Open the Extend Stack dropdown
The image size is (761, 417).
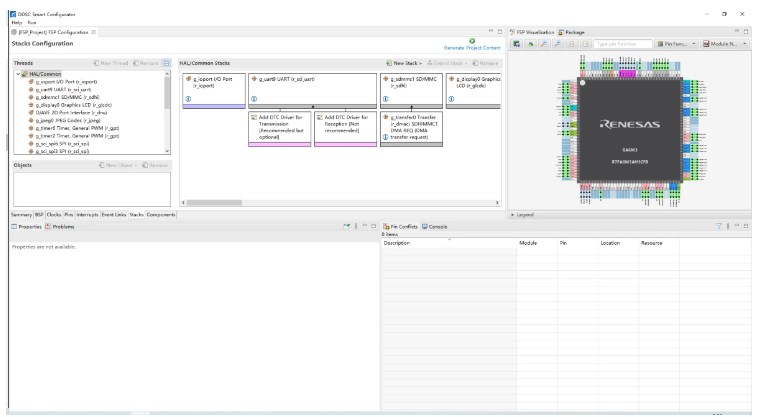point(447,63)
